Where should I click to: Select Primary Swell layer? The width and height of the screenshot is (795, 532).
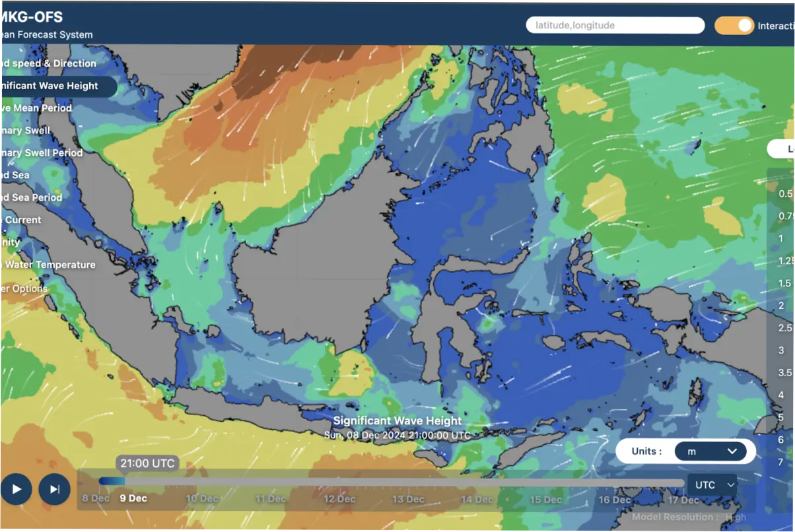tap(26, 131)
